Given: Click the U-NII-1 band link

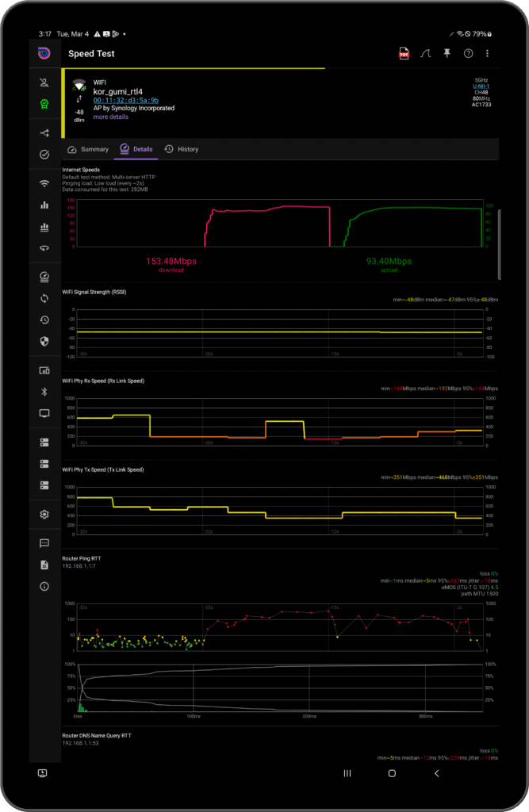Looking at the screenshot, I should pyautogui.click(x=481, y=86).
